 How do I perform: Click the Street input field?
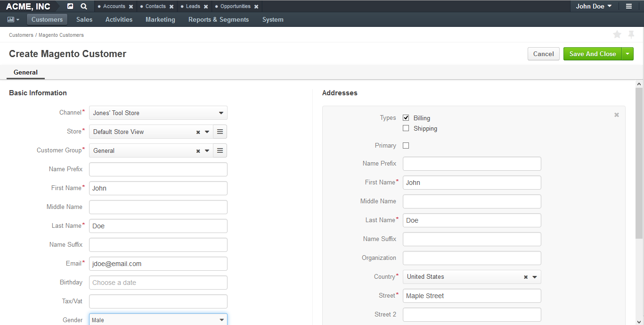click(x=472, y=296)
